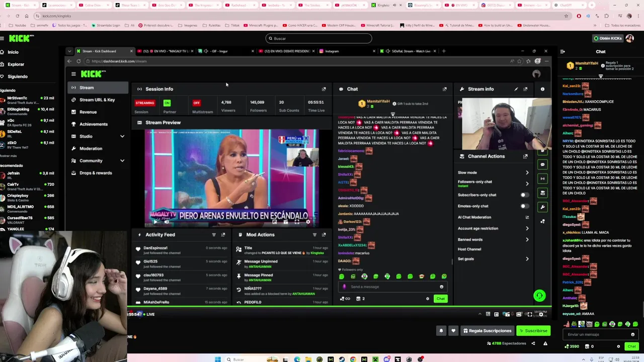Open right chat settings gear
Screen dimensions: 644x362
[618, 346]
